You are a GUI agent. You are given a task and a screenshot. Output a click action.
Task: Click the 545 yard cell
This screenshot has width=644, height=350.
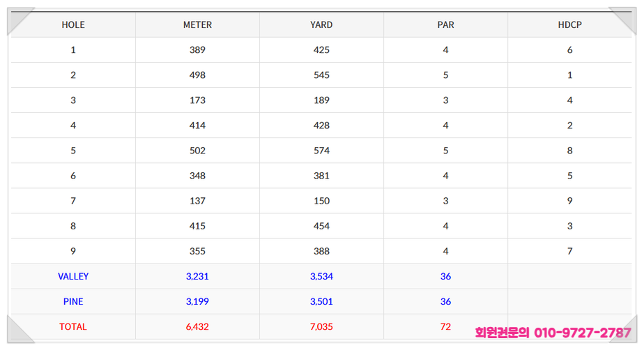point(321,75)
